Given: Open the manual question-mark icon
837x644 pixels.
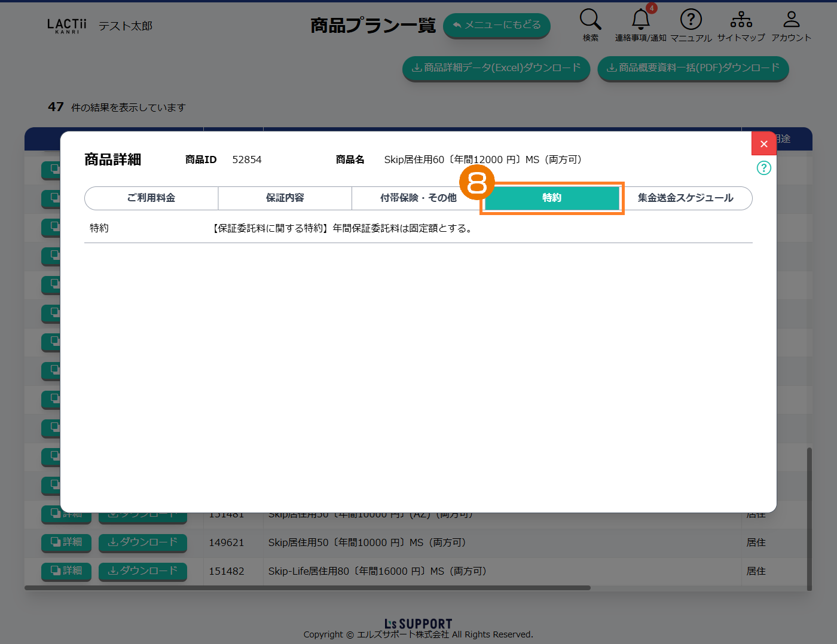Looking at the screenshot, I should click(691, 20).
